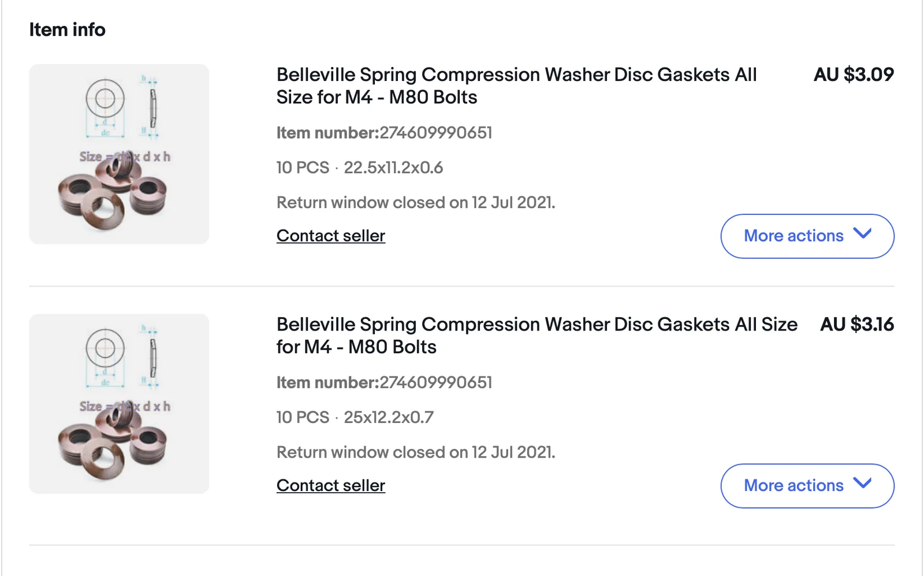This screenshot has height=576, width=924.
Task: Open the More actions dropdown for the AU $3.09 washer
Action: pos(807,236)
